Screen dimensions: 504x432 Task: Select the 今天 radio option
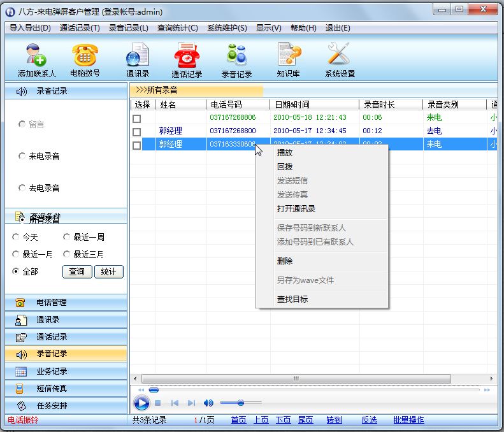click(16, 237)
